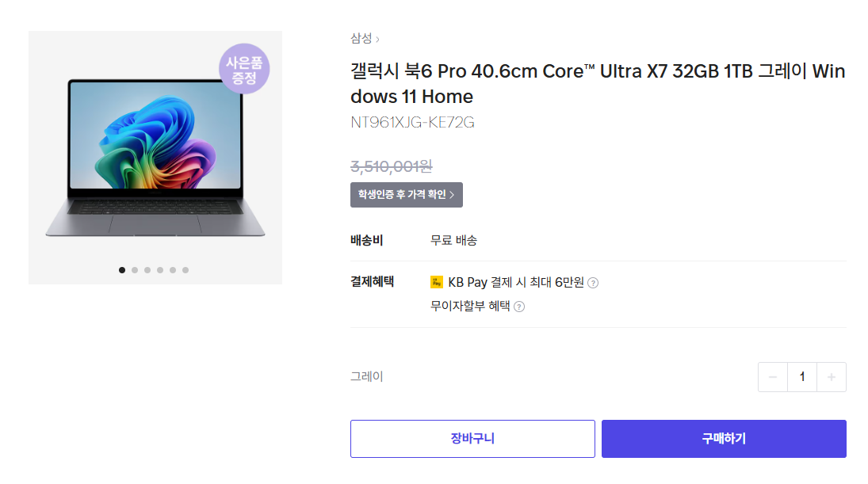
Task: Click the KB Pay 결제 시 최대 6만원 text
Action: (515, 283)
